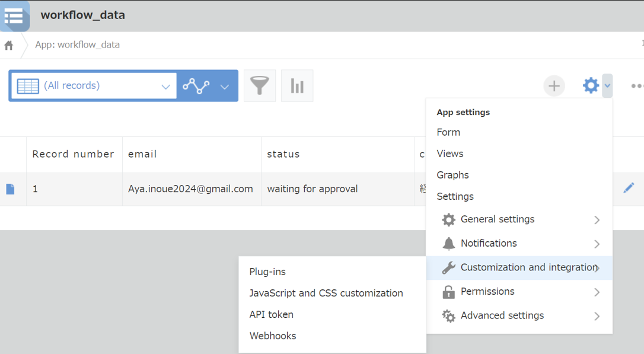Open the bar chart graph icon
644x354 pixels.
point(297,86)
